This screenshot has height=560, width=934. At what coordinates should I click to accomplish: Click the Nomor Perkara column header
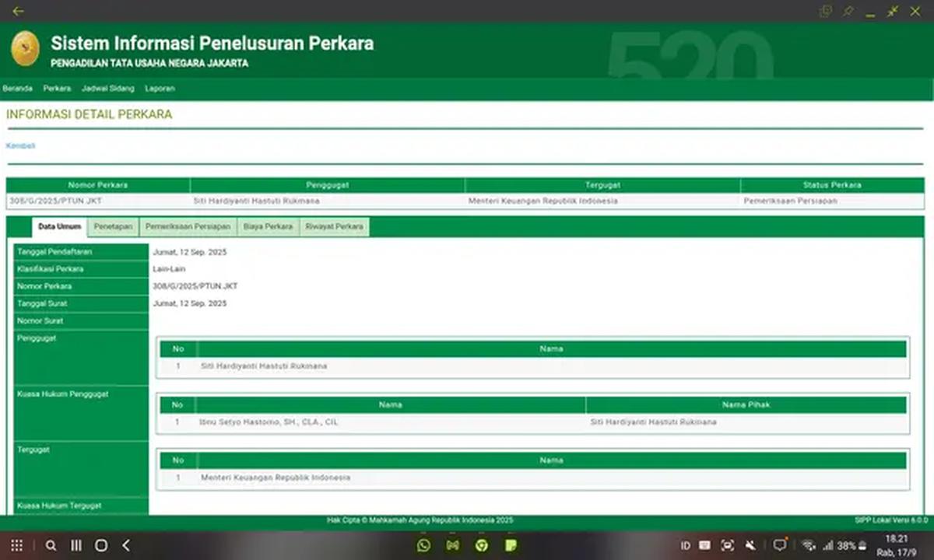click(98, 185)
